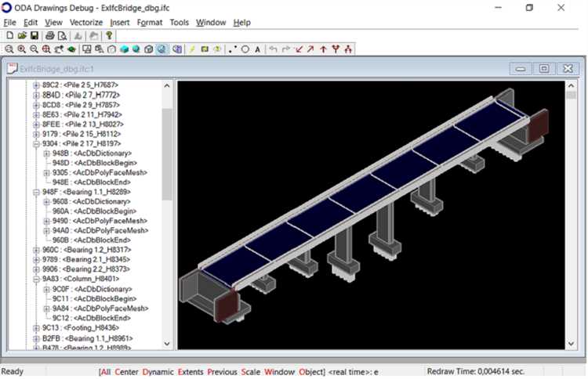
Task: Click the Open file folder icon
Action: coord(22,35)
